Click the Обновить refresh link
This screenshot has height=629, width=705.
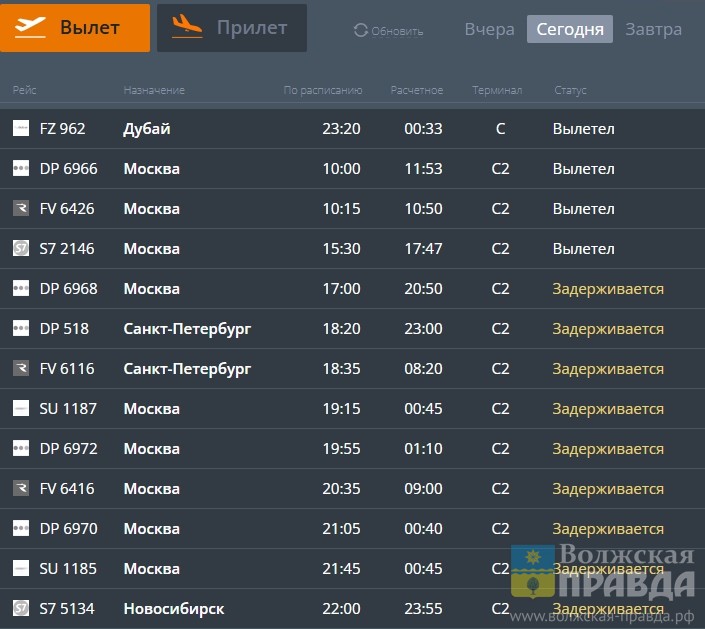click(397, 31)
